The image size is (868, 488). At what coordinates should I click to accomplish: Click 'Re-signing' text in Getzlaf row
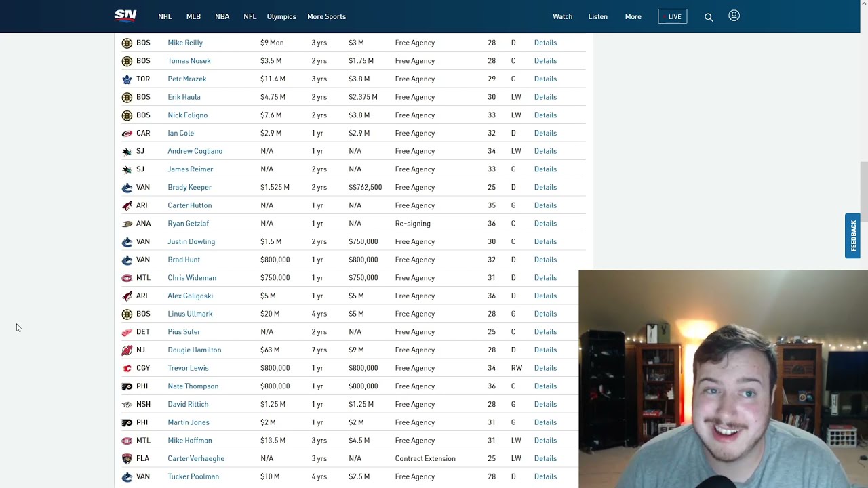pos(412,224)
